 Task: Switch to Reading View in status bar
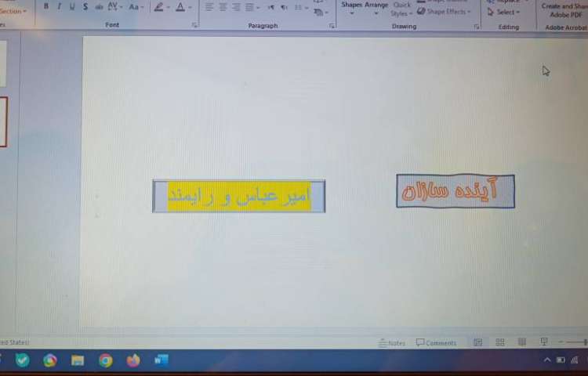click(x=522, y=342)
